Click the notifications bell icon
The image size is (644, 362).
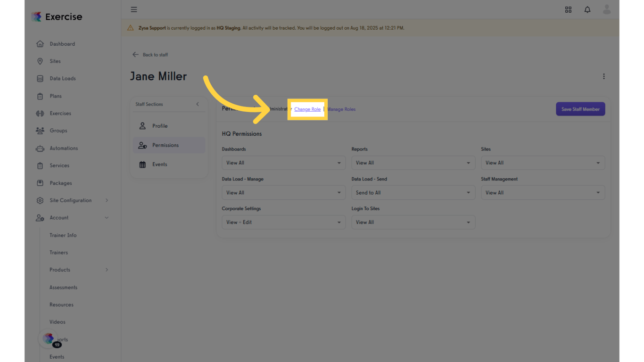pos(587,9)
